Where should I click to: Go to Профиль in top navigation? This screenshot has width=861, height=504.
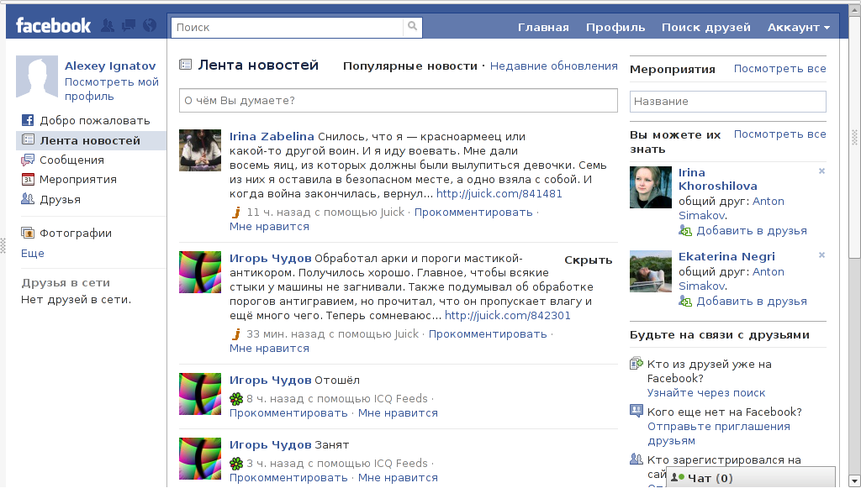[615, 28]
